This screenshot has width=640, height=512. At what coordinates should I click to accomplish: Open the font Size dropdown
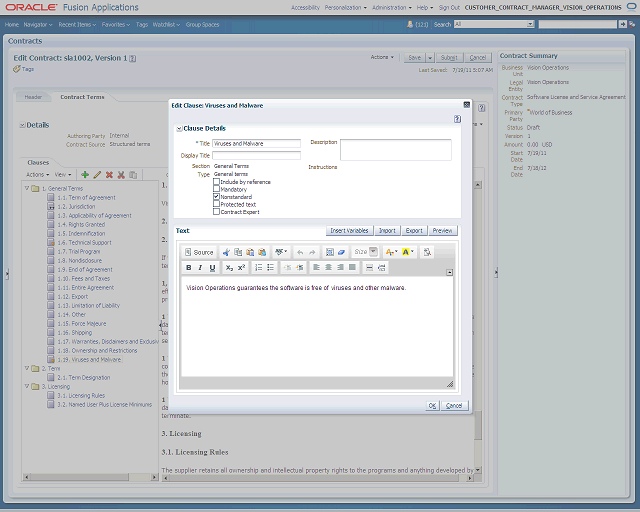(x=373, y=252)
